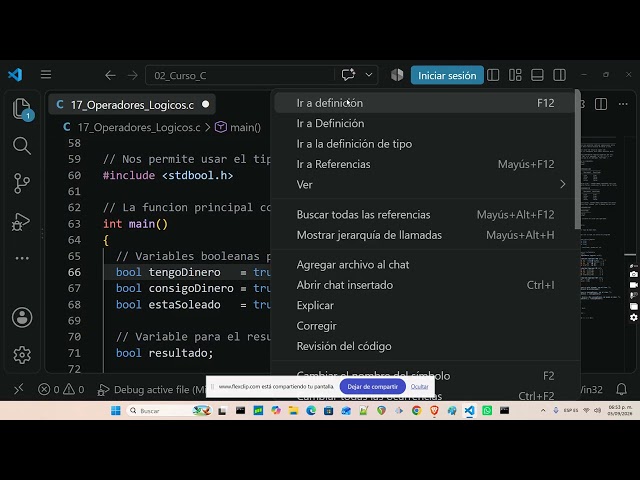The height and width of the screenshot is (480, 640).
Task: Click the Iniciar sesión button
Action: click(x=447, y=76)
